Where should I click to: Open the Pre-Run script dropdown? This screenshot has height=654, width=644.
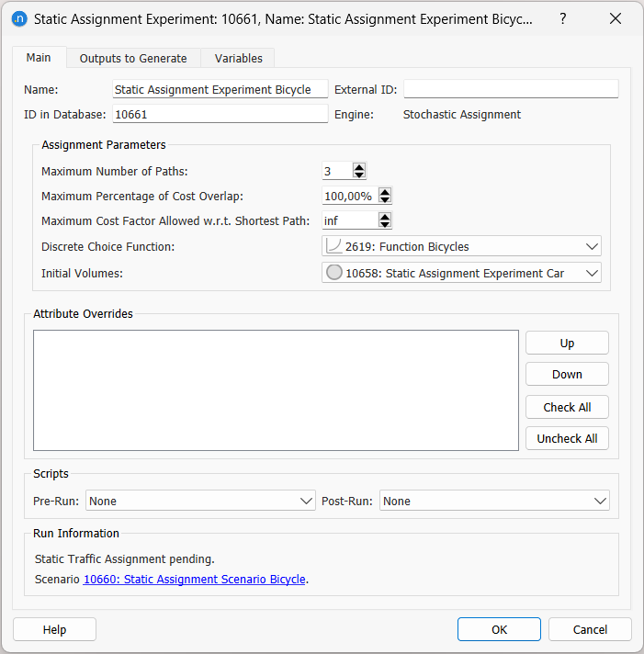tap(200, 501)
